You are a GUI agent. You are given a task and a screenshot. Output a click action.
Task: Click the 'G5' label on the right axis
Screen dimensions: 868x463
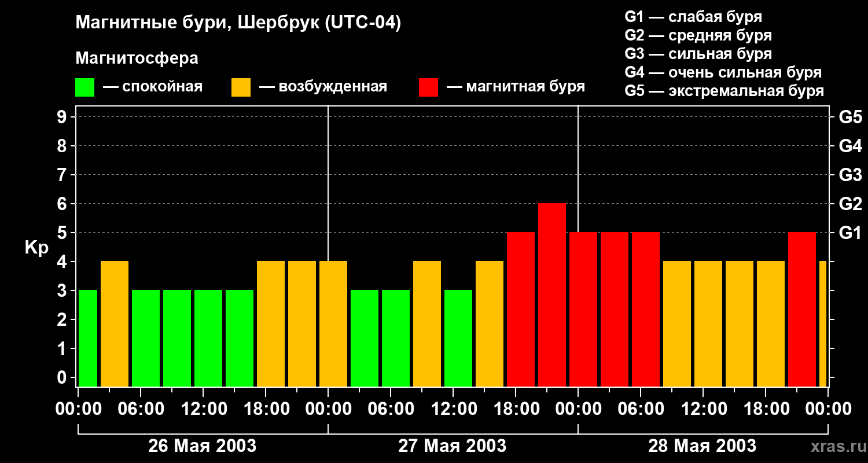(x=851, y=117)
